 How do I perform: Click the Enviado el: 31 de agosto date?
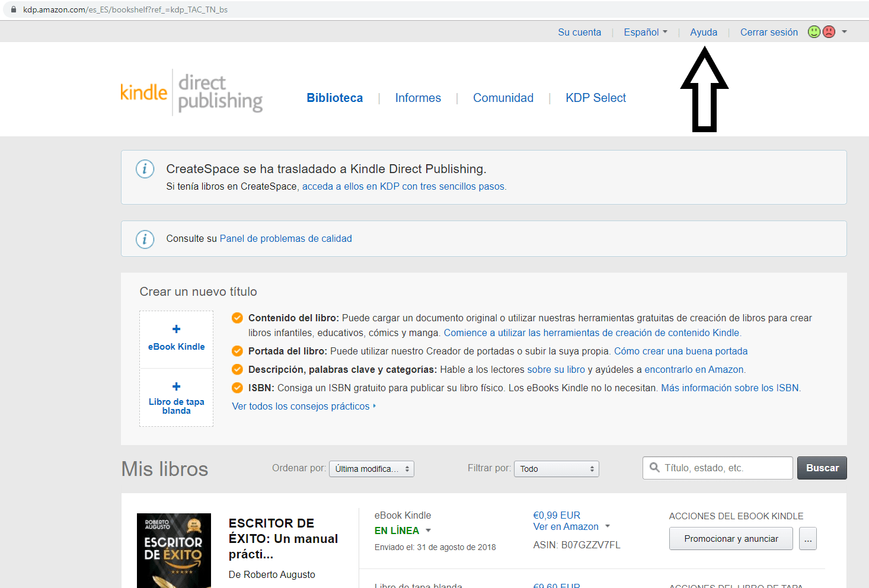[435, 547]
